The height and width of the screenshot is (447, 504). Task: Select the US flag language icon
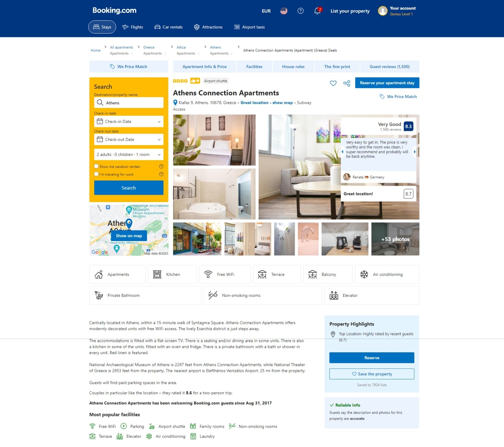click(283, 11)
